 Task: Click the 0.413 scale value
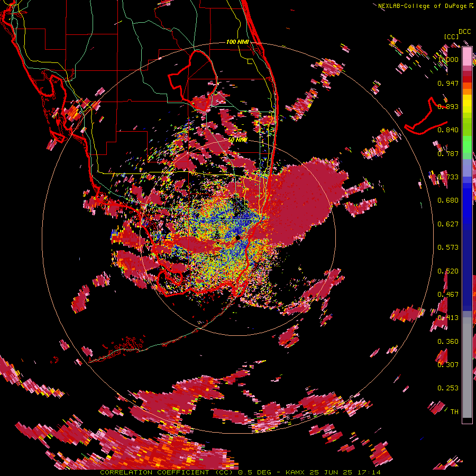pos(448,318)
